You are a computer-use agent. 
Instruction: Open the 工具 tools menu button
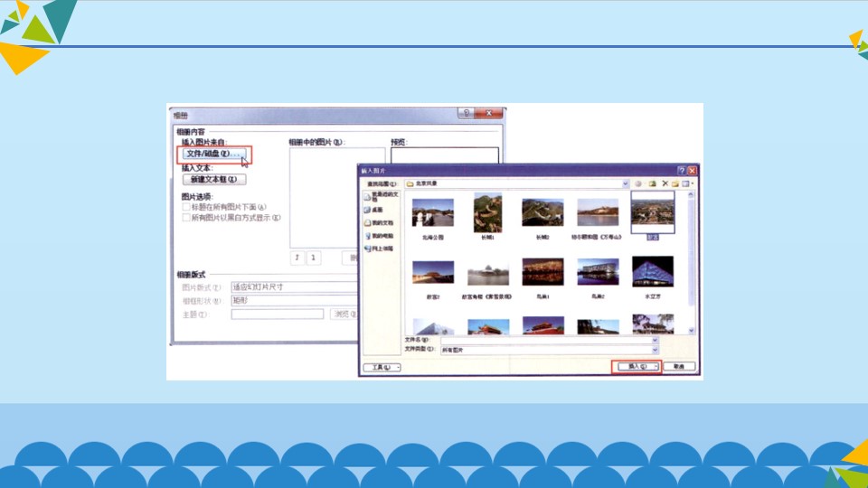(382, 368)
